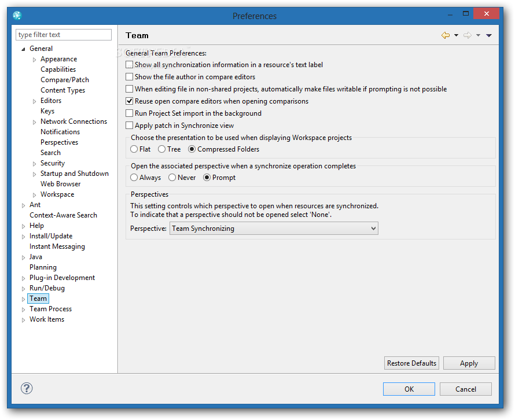The image size is (515, 420).
Task: Close the Preferences dialog window
Action: pos(487,14)
